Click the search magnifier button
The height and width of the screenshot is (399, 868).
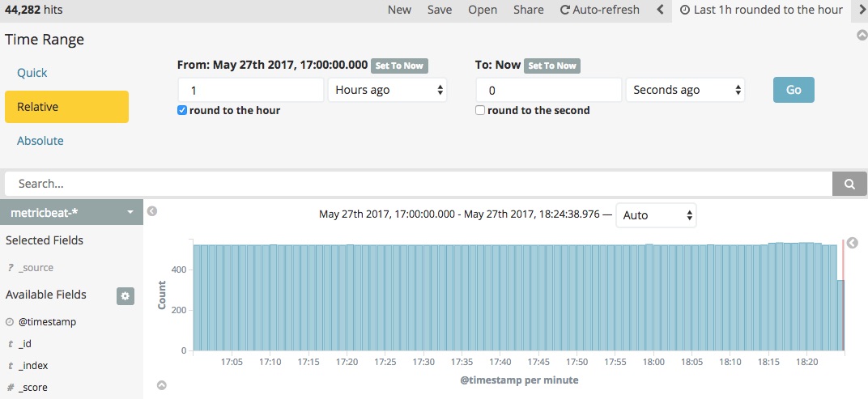click(x=849, y=184)
